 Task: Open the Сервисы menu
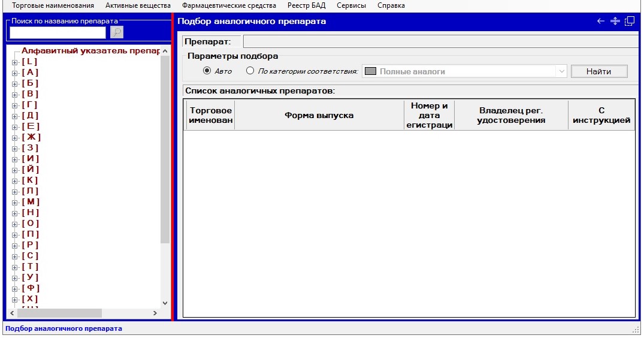point(351,5)
